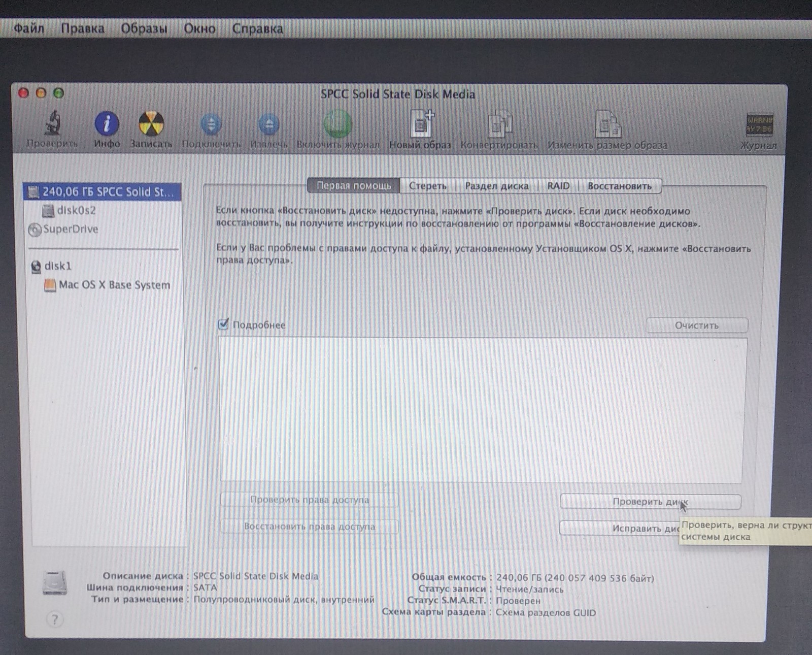Image resolution: width=812 pixels, height=655 pixels.
Task: Select SuperDrive in the sidebar
Action: (103, 229)
